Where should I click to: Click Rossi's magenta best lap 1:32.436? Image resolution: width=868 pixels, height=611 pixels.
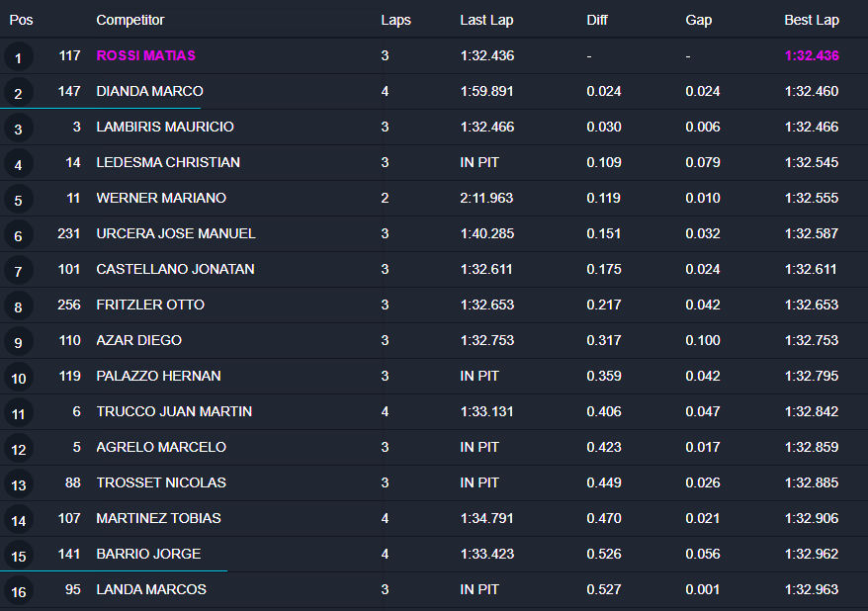click(x=812, y=55)
